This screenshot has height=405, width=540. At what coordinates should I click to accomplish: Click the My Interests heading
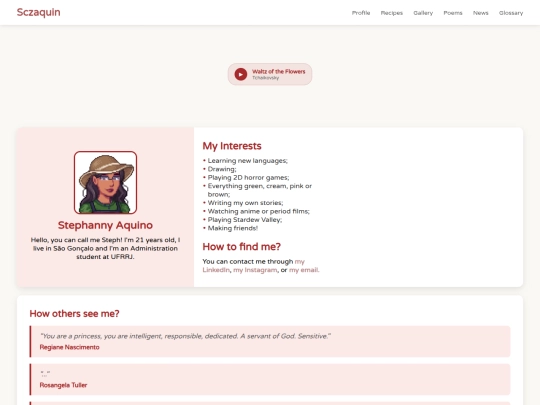232,146
